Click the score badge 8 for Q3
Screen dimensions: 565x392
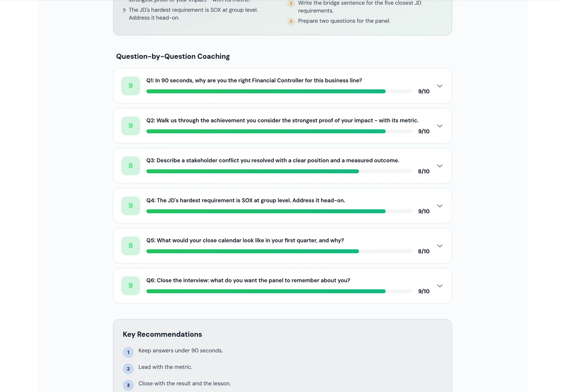(131, 166)
